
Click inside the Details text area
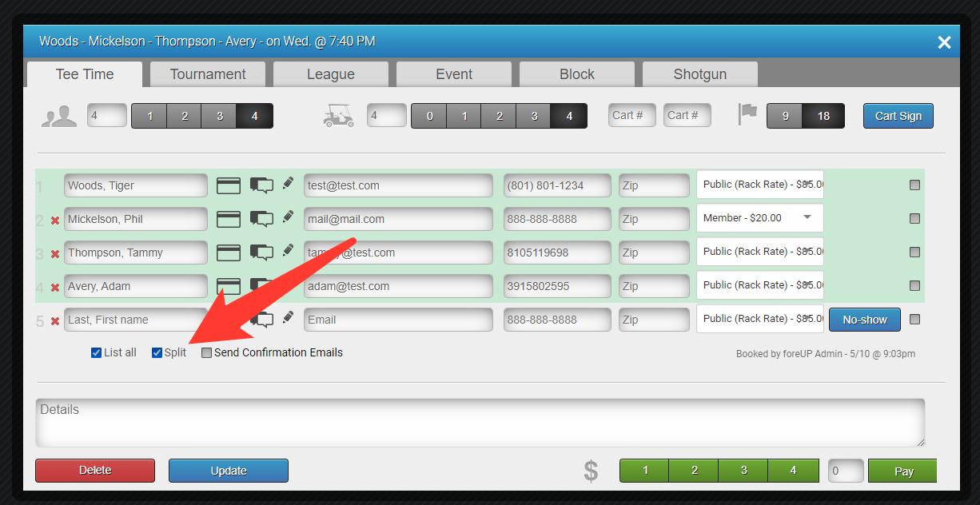click(x=480, y=423)
